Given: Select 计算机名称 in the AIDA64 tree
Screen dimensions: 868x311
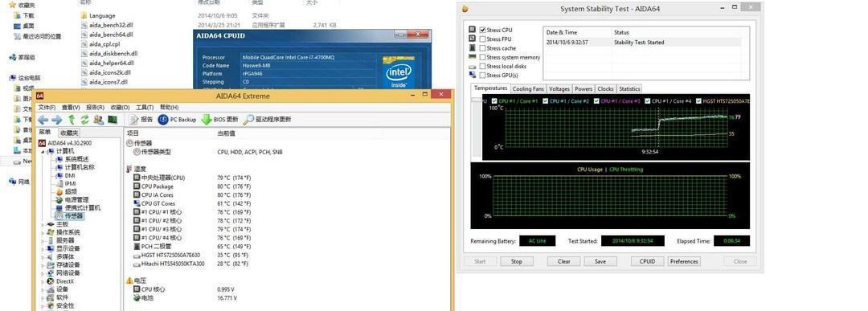Looking at the screenshot, I should [x=75, y=167].
